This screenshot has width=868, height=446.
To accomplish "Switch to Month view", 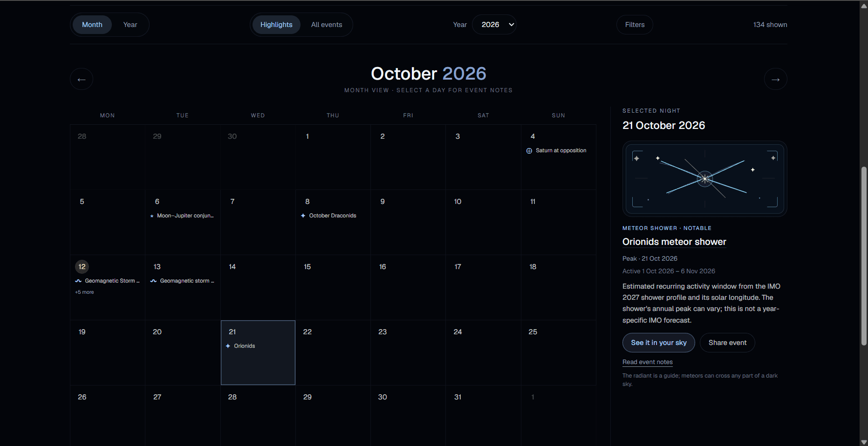I will click(x=92, y=25).
